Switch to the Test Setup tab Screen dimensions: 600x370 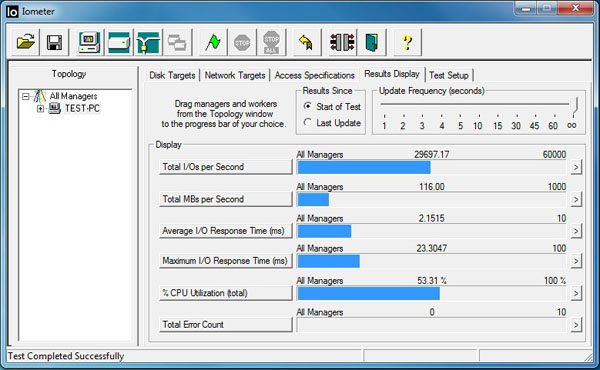[x=449, y=75]
